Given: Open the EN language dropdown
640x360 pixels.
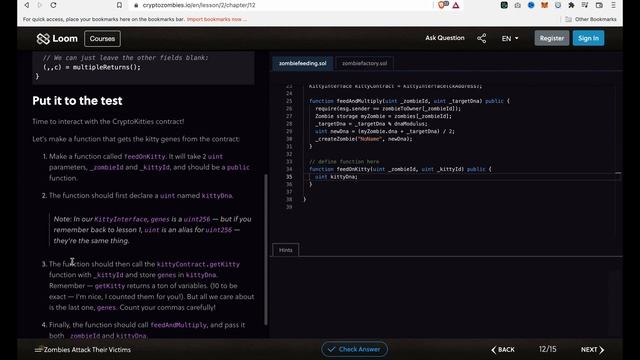Looking at the screenshot, I should (510, 38).
